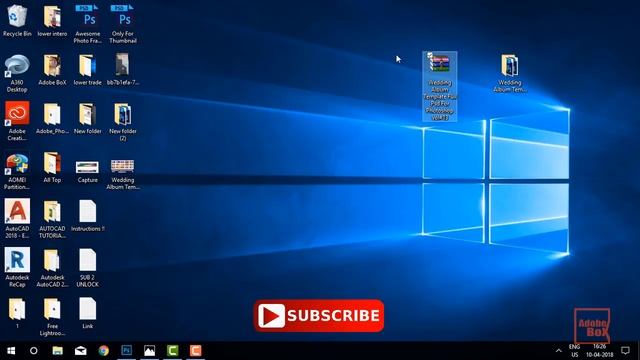
Task: Select the SUB 2 UNLOCK file
Action: pyautogui.click(x=87, y=268)
